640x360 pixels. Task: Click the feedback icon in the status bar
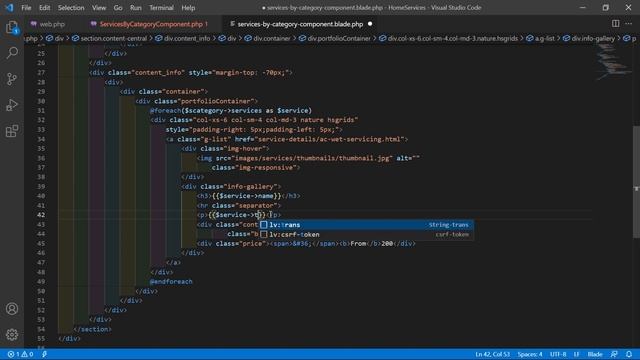click(614, 354)
